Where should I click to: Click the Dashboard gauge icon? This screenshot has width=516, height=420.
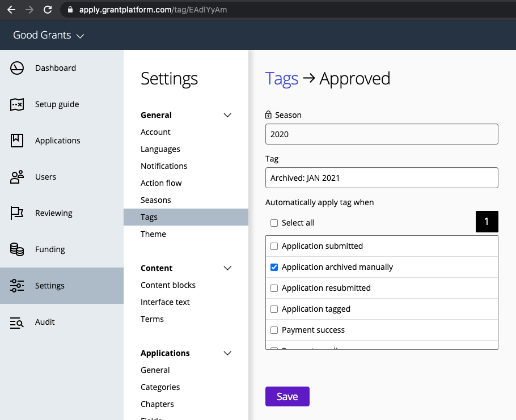[x=17, y=68]
